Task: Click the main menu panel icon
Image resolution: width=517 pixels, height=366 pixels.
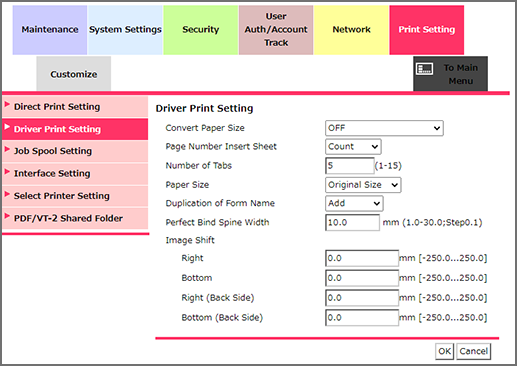Action: click(425, 69)
